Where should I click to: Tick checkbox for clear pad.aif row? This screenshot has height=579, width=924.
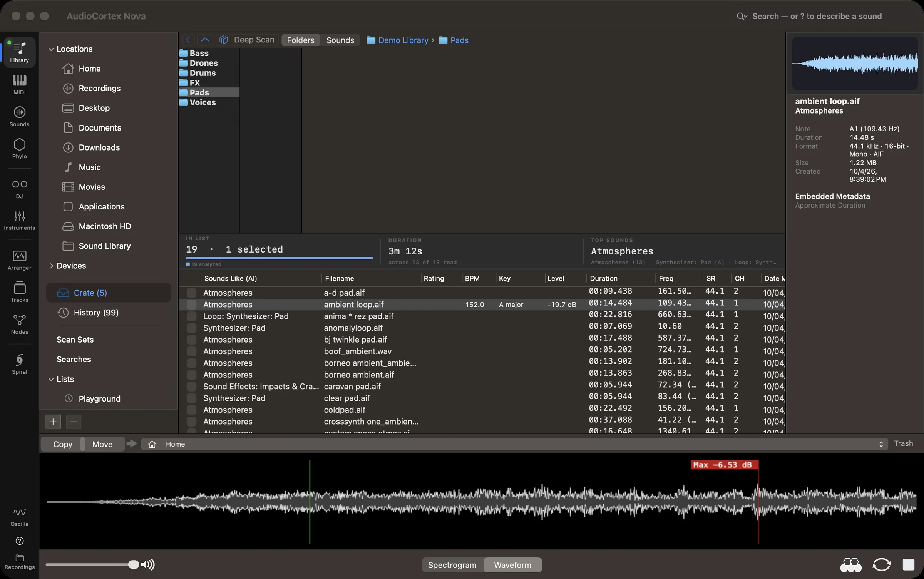coord(191,398)
